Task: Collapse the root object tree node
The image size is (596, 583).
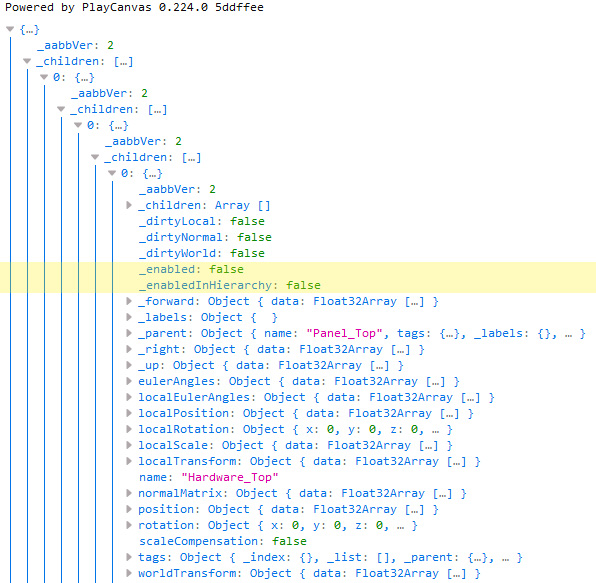Action: coord(10,29)
